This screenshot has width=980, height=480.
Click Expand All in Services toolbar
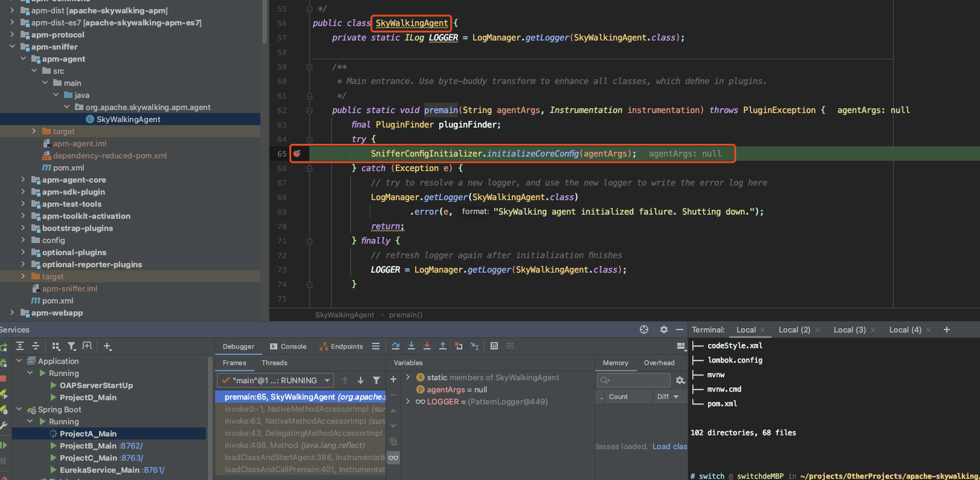tap(20, 346)
